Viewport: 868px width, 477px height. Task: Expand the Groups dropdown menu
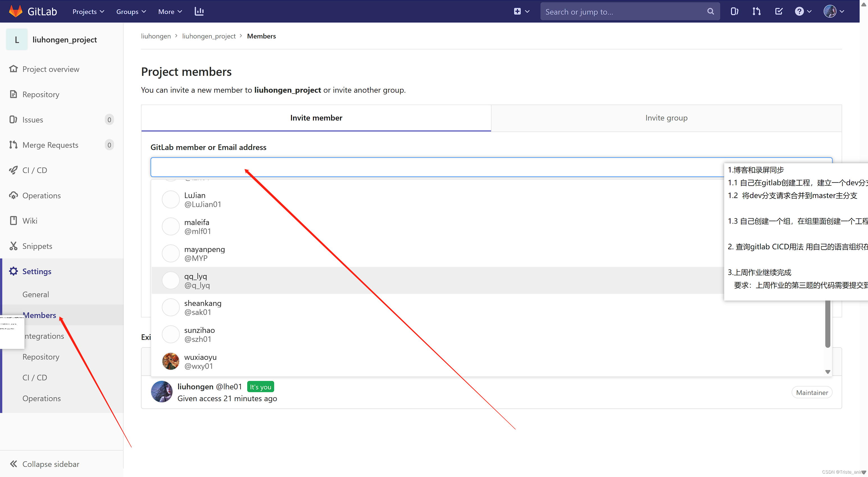(x=131, y=12)
